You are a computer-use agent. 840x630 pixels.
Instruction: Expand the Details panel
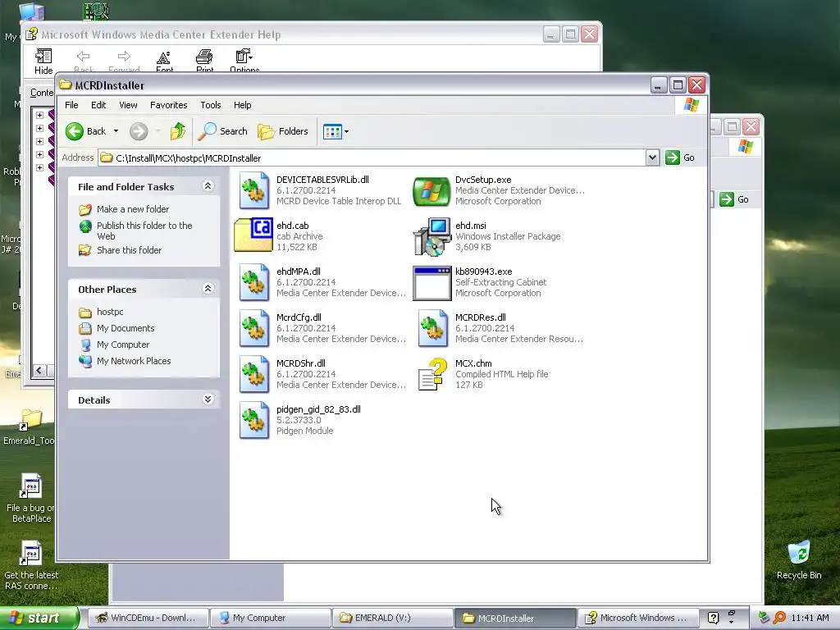click(208, 399)
